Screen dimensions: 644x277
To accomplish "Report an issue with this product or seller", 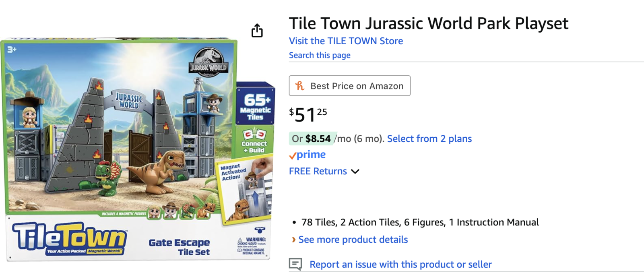I will point(400,265).
